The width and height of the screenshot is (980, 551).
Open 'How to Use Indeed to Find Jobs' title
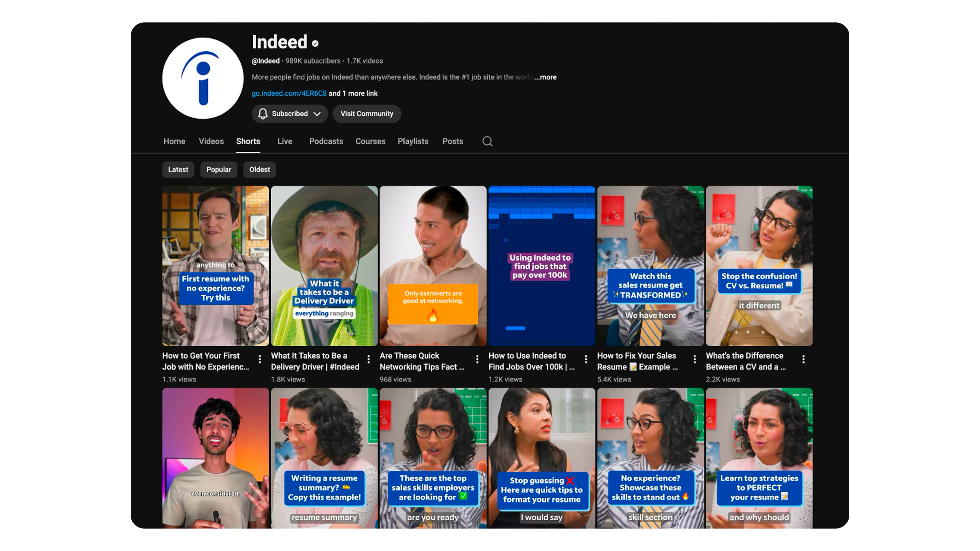[x=532, y=361]
